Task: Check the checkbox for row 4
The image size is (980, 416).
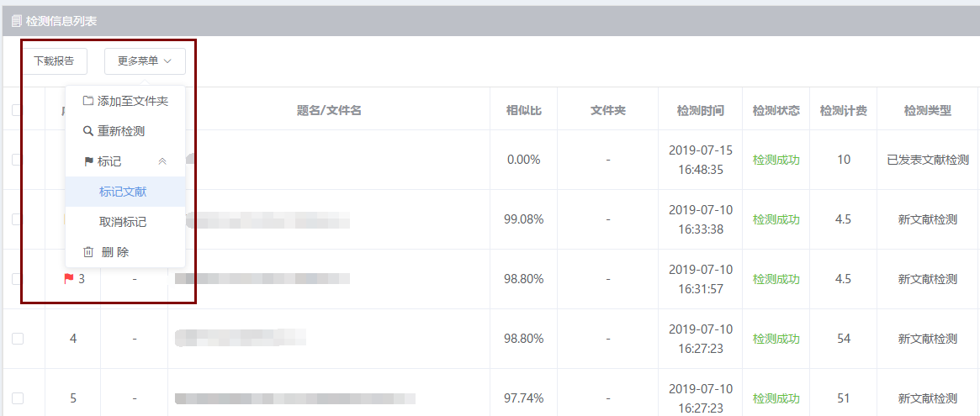Action: [18, 339]
